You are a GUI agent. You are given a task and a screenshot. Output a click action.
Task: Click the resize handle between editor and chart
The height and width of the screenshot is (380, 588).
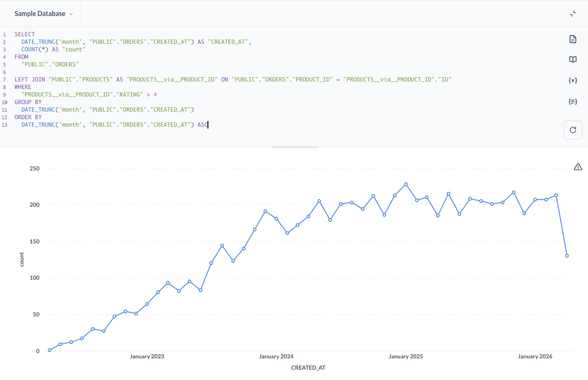294,147
